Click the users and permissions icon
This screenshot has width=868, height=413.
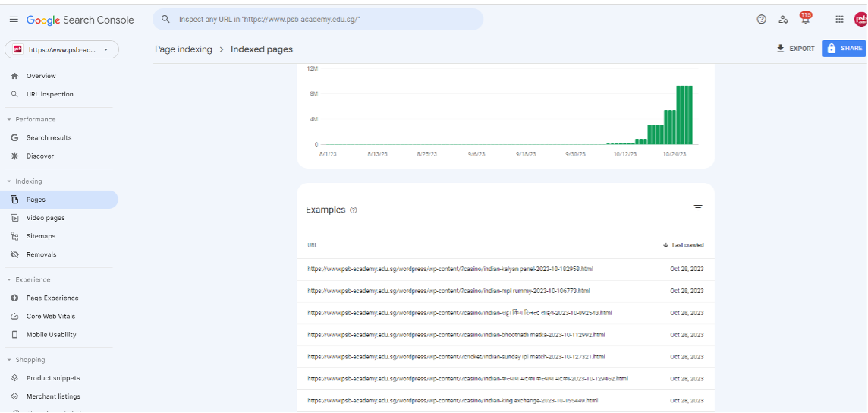click(x=783, y=20)
